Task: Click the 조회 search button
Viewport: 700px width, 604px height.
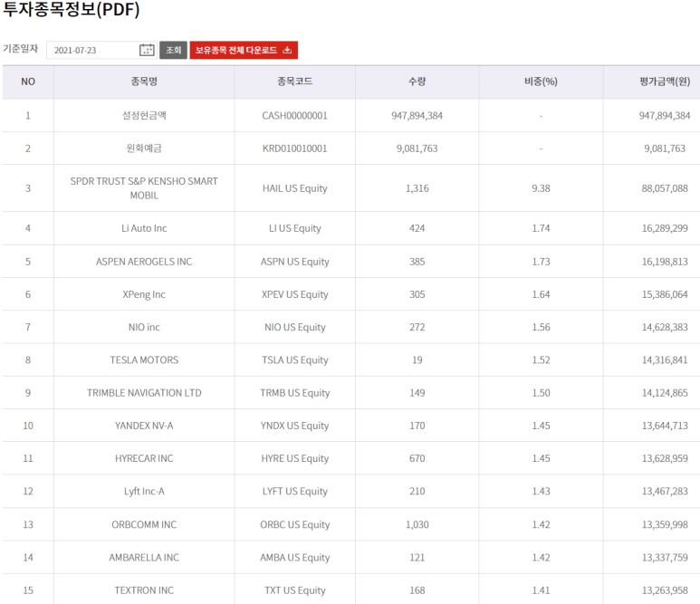Action: click(x=174, y=50)
